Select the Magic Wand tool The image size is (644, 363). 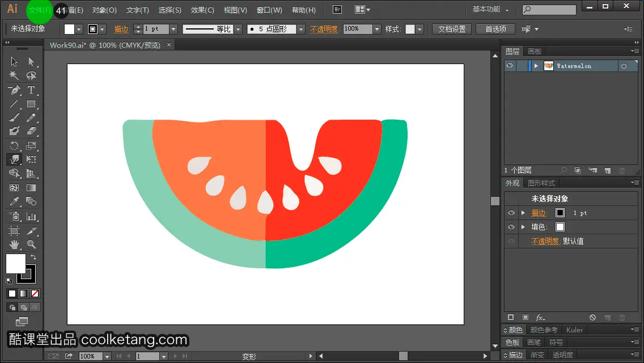pyautogui.click(x=14, y=75)
